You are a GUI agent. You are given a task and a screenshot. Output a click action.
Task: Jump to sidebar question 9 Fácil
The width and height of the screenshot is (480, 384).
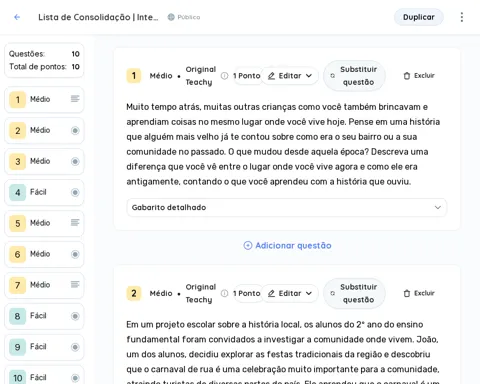click(44, 347)
